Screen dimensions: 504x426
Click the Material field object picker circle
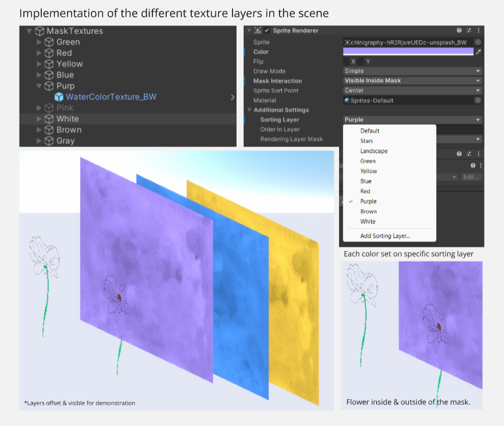(x=478, y=100)
